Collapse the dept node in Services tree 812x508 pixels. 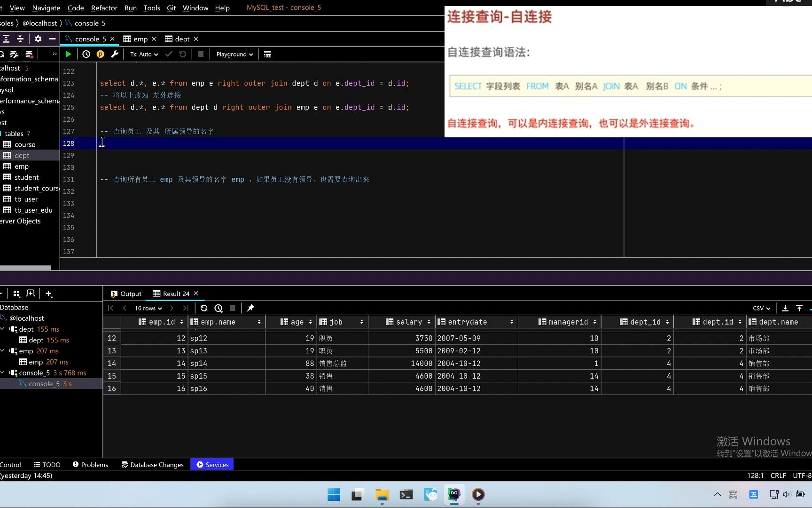click(x=3, y=329)
